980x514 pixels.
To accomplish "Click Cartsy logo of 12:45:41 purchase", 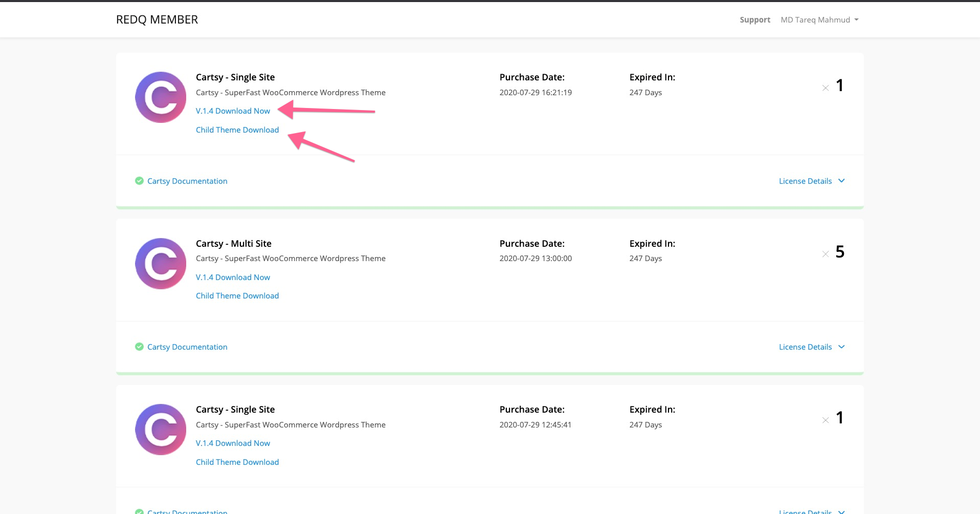I will (x=161, y=430).
